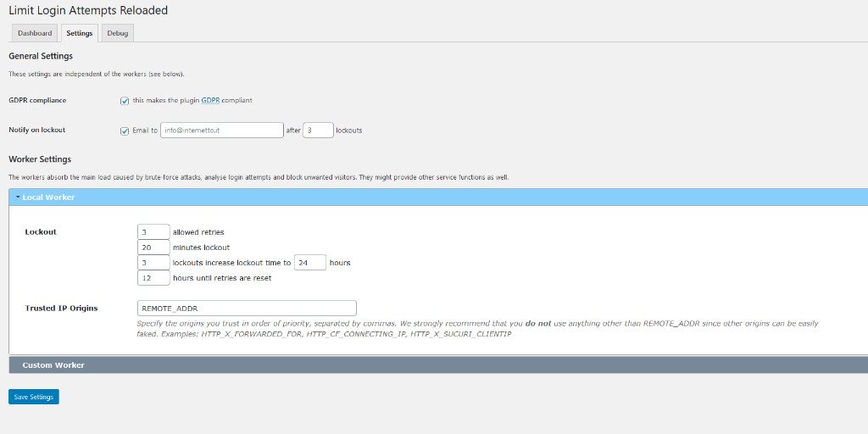Click the GDPR compliance label
868x434 pixels.
pyautogui.click(x=37, y=100)
